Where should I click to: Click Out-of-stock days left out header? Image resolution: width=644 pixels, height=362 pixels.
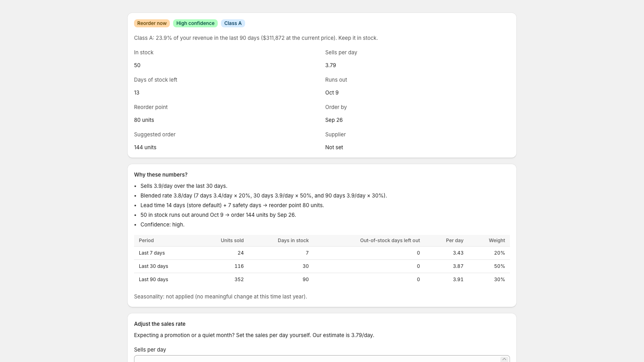pyautogui.click(x=390, y=241)
